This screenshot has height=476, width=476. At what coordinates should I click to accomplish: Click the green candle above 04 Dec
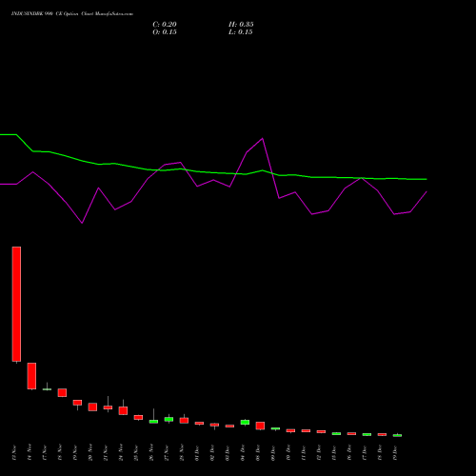245,422
